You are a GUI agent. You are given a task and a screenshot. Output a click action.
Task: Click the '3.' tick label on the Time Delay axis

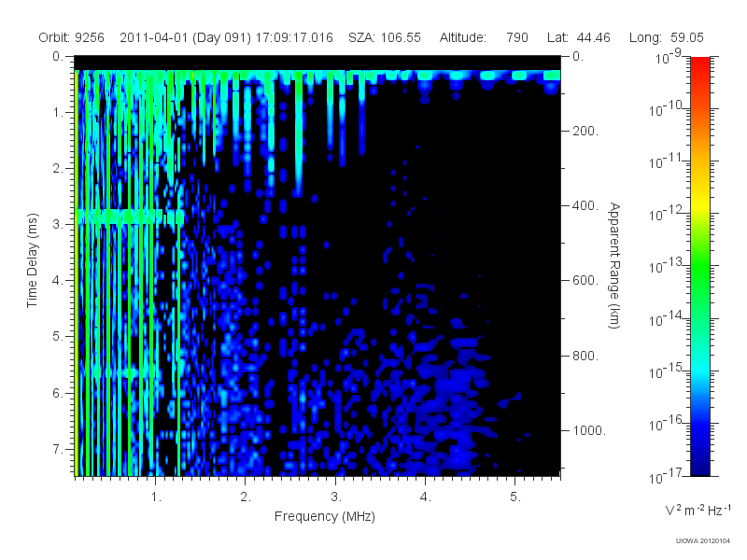point(58,224)
